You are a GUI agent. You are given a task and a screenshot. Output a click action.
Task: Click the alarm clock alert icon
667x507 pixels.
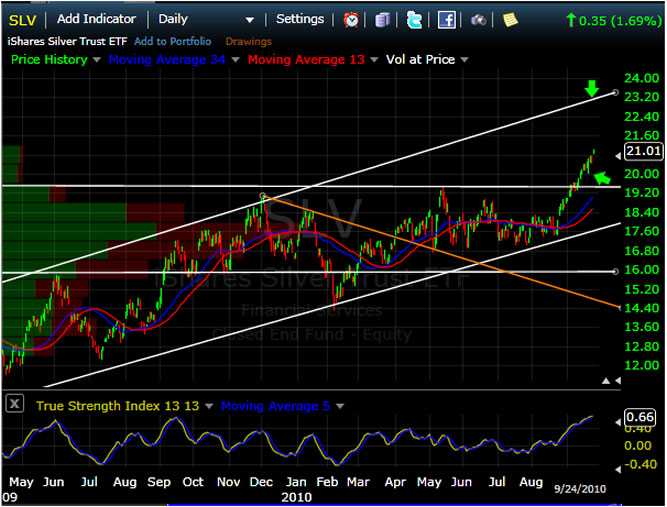(x=351, y=19)
